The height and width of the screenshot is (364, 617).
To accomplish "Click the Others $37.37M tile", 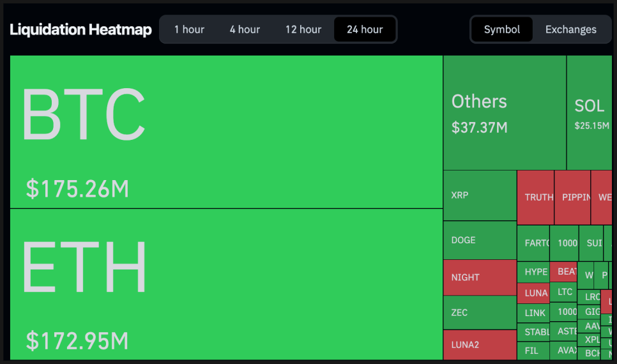I will (505, 112).
